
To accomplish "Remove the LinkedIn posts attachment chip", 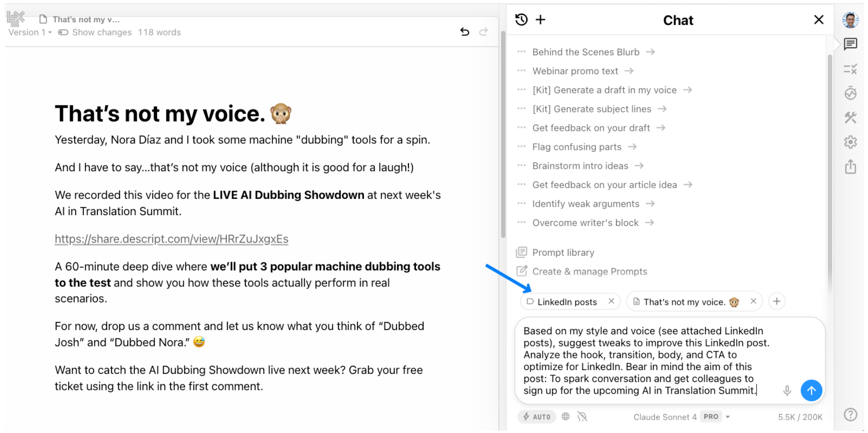I will tap(611, 301).
